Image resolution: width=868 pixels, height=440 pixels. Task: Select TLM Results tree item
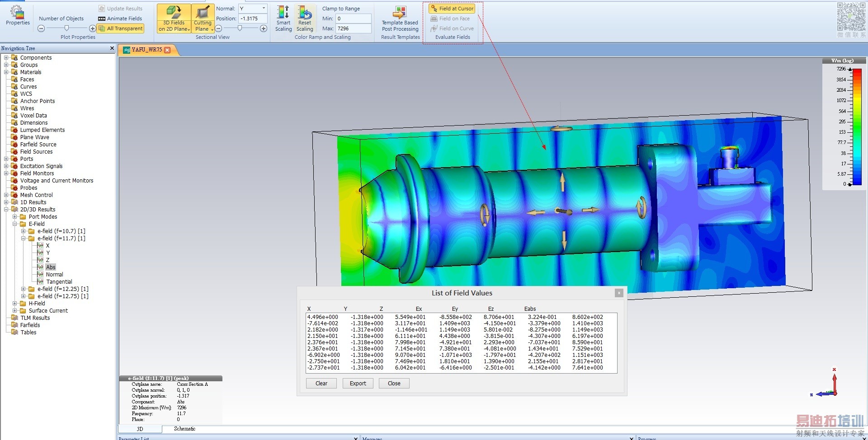coord(35,318)
